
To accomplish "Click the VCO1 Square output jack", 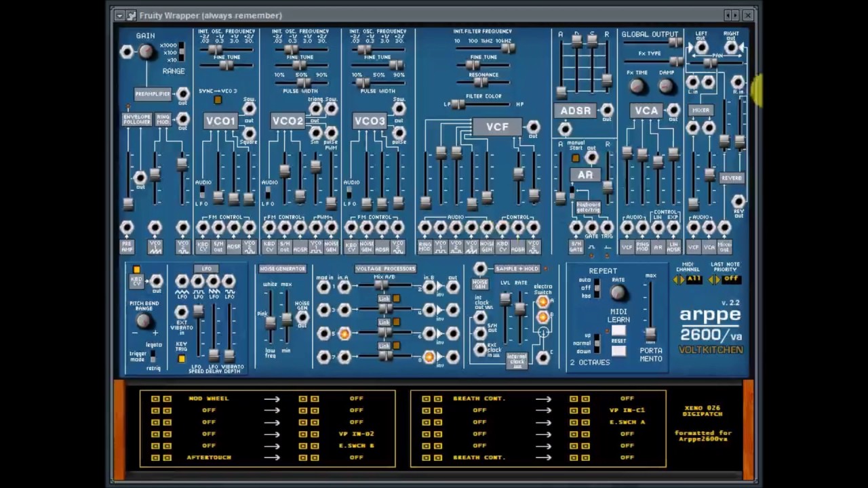I will pos(249,133).
